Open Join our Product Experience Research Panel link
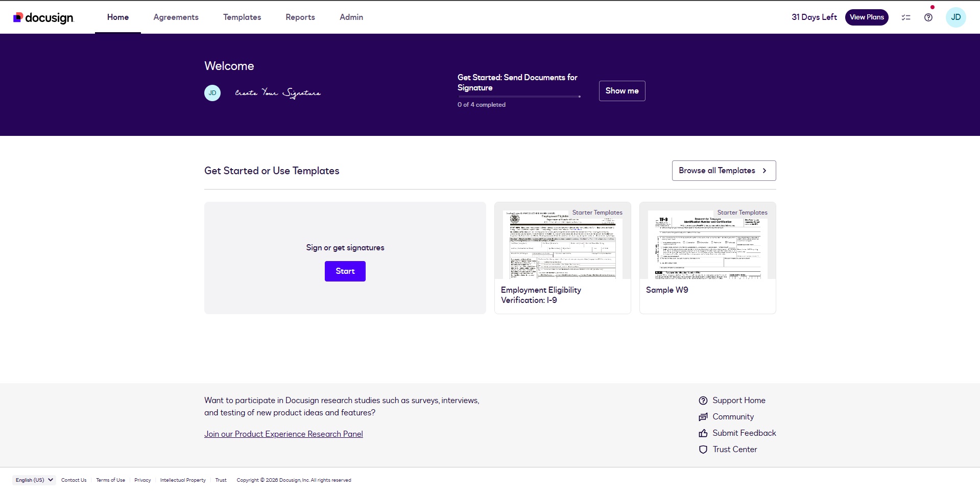 pos(283,434)
